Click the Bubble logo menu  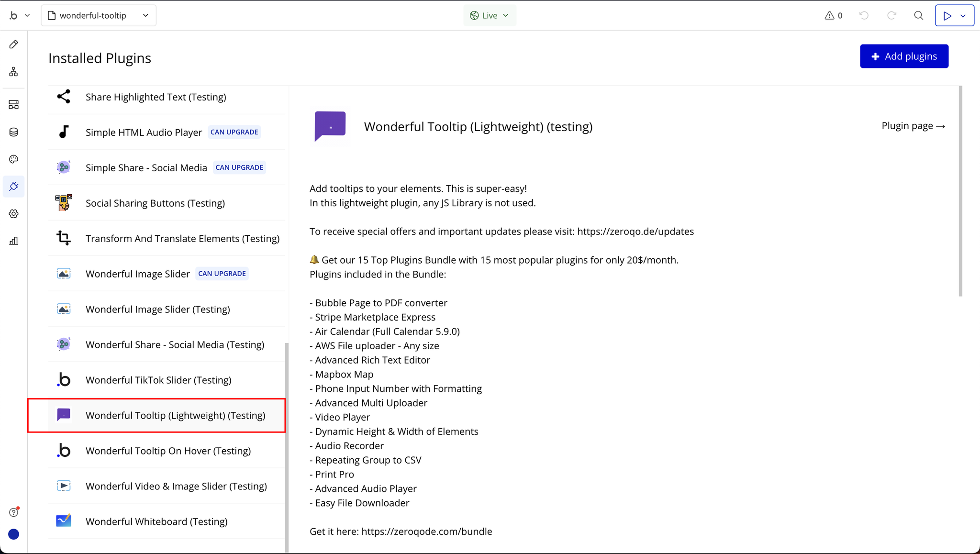(x=20, y=15)
